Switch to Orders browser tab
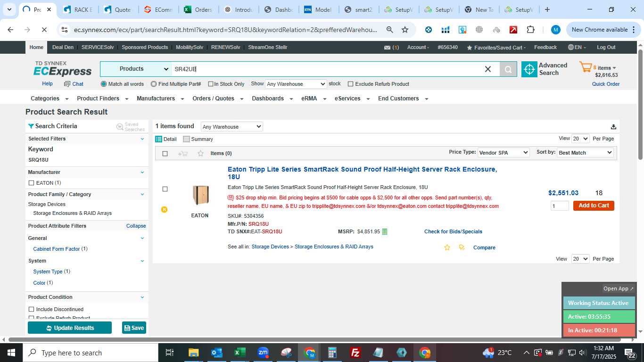 point(199,9)
